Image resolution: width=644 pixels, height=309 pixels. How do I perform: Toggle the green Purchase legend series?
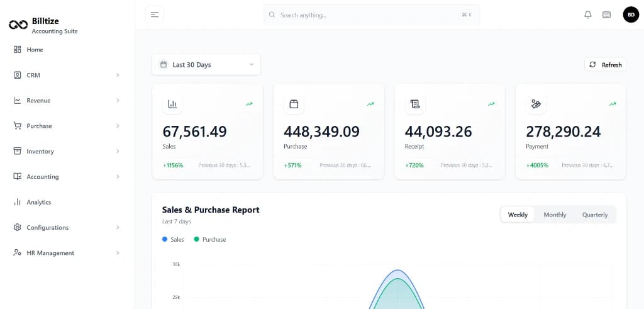point(209,239)
